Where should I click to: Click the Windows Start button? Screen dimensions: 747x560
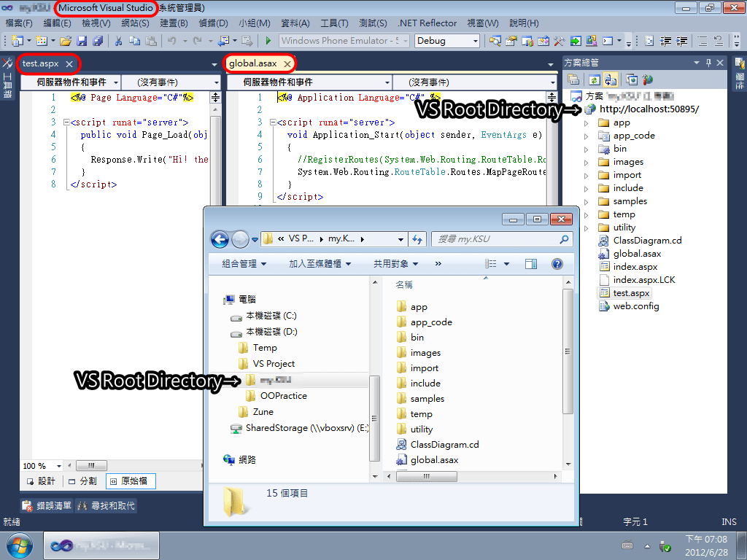pyautogui.click(x=20, y=545)
